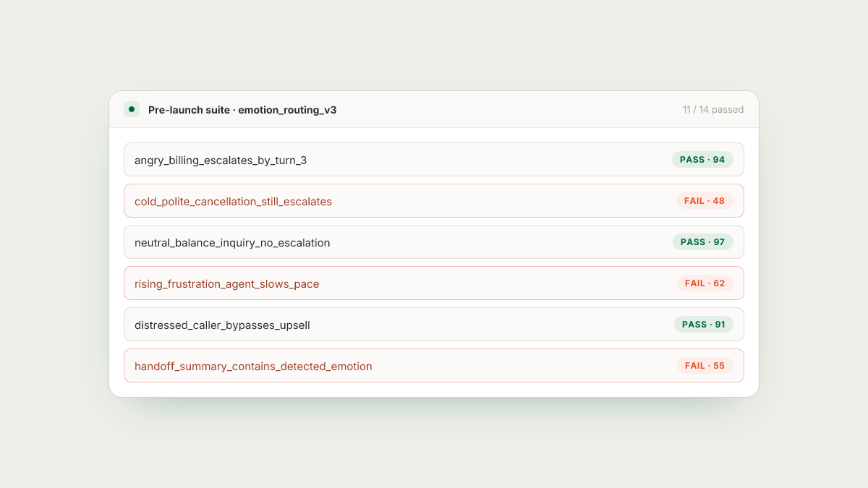The width and height of the screenshot is (868, 488).
Task: Click the green status dot icon in header
Action: tap(132, 109)
